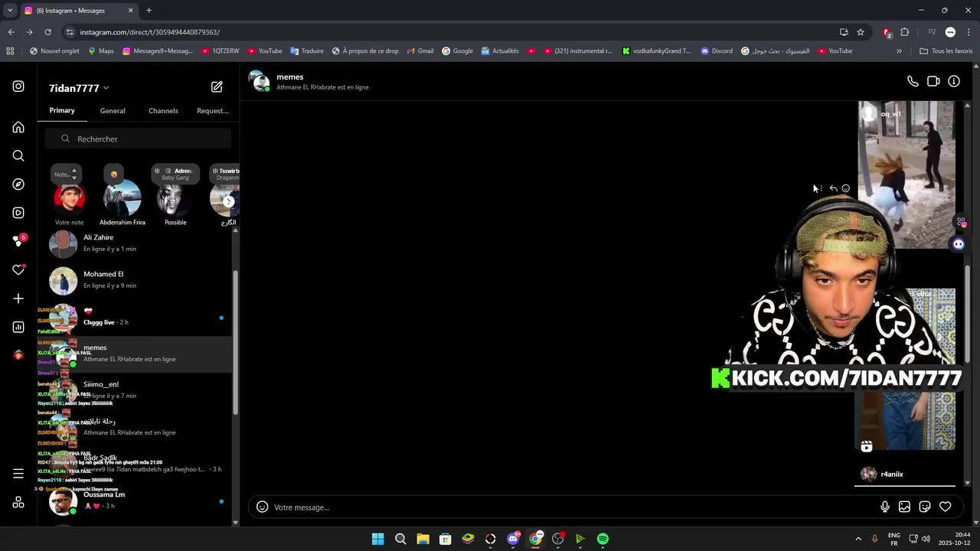Open the Chrome tab search dropdown
The image size is (980, 551).
[x=10, y=11]
